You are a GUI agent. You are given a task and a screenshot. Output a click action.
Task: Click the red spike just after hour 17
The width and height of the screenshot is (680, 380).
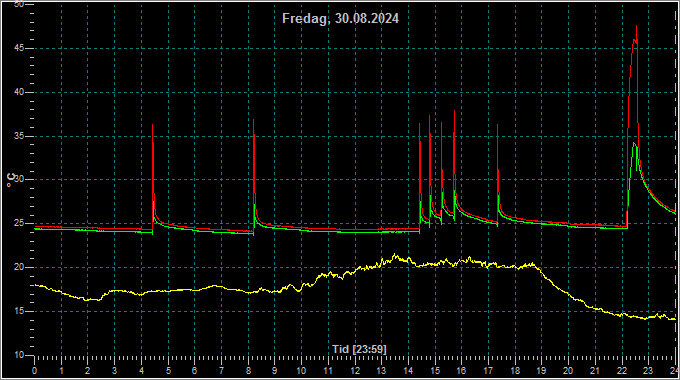point(497,126)
